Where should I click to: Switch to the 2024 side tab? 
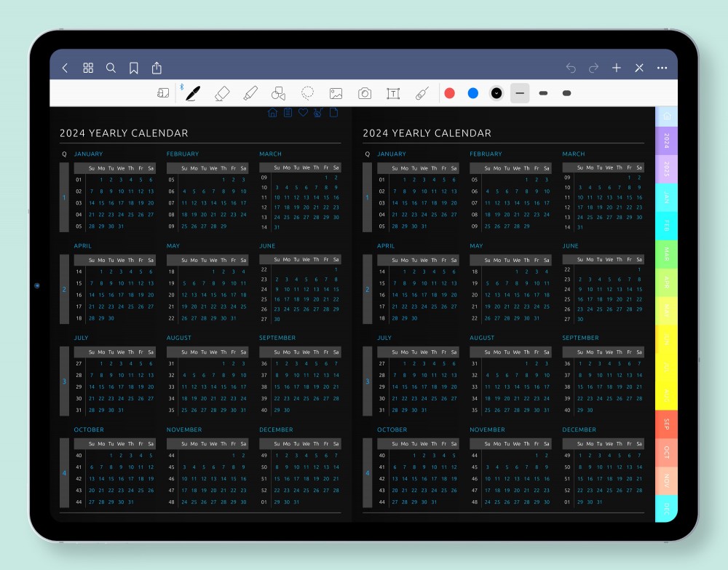click(667, 140)
